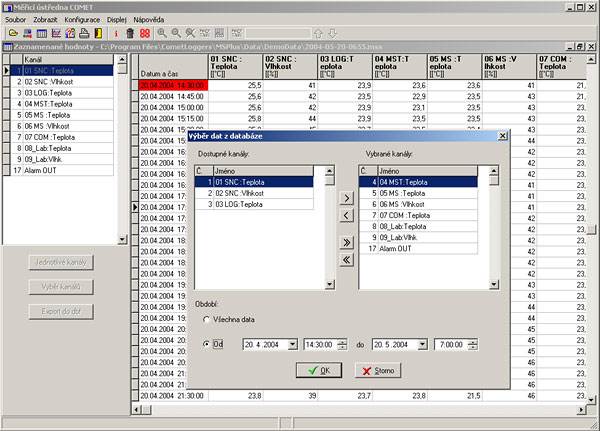Click the start time 14:30:00 spinner
Screen dimensions: 600x431
click(344, 344)
